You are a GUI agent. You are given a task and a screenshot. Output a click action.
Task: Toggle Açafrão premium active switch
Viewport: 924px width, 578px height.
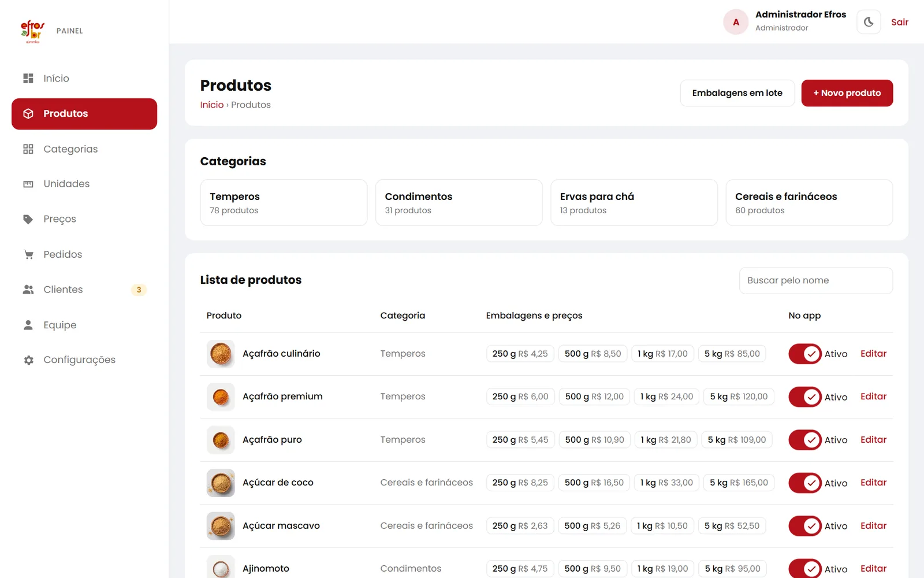point(805,397)
